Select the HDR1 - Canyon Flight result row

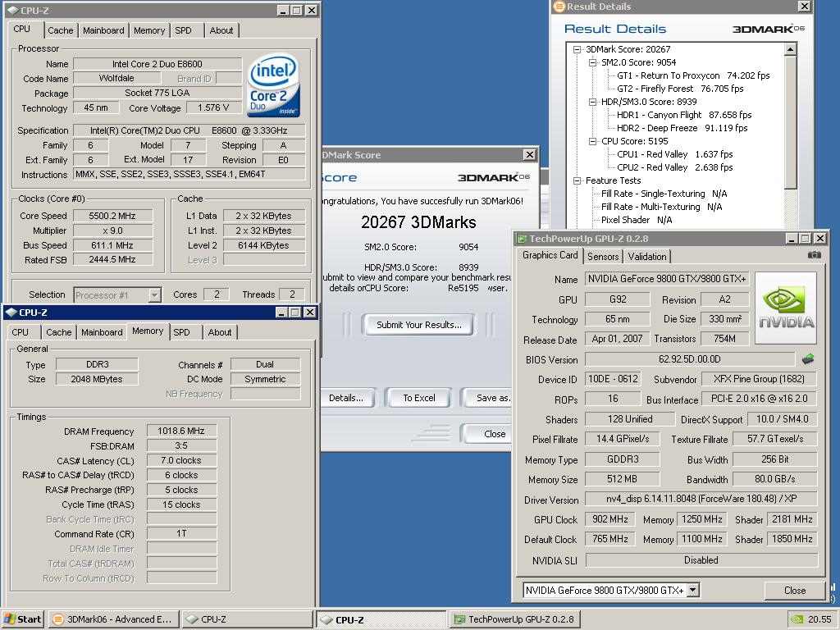(x=684, y=115)
